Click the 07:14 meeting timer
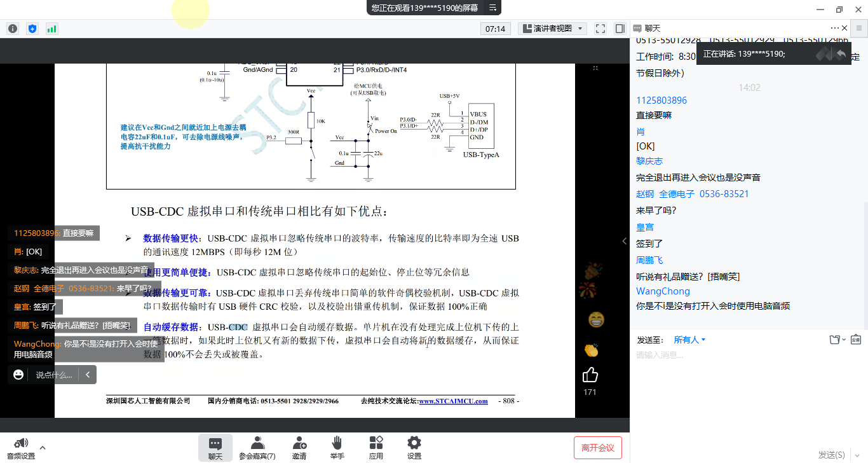 tap(495, 29)
